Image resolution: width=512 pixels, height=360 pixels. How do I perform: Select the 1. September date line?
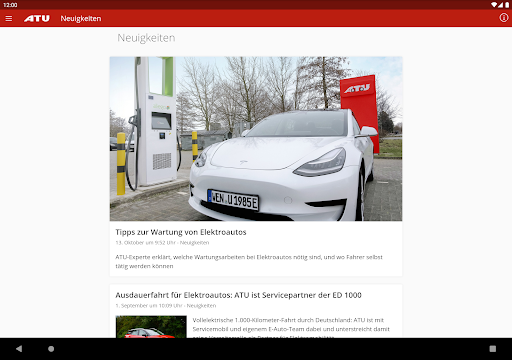(x=166, y=306)
